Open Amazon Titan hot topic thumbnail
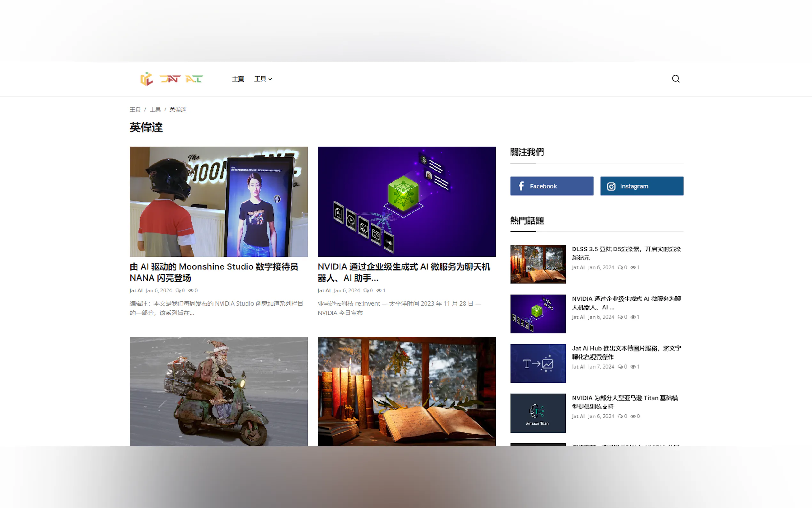The height and width of the screenshot is (508, 812). [538, 413]
